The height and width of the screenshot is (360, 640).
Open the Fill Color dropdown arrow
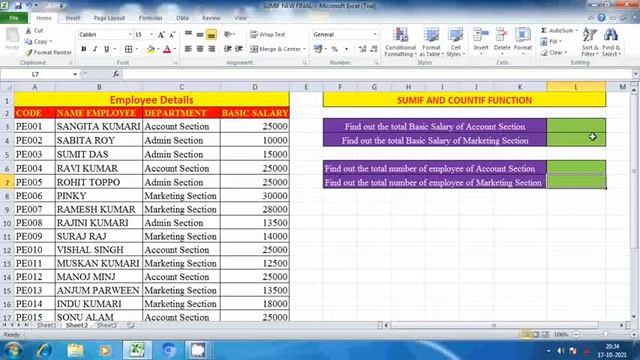coord(158,49)
